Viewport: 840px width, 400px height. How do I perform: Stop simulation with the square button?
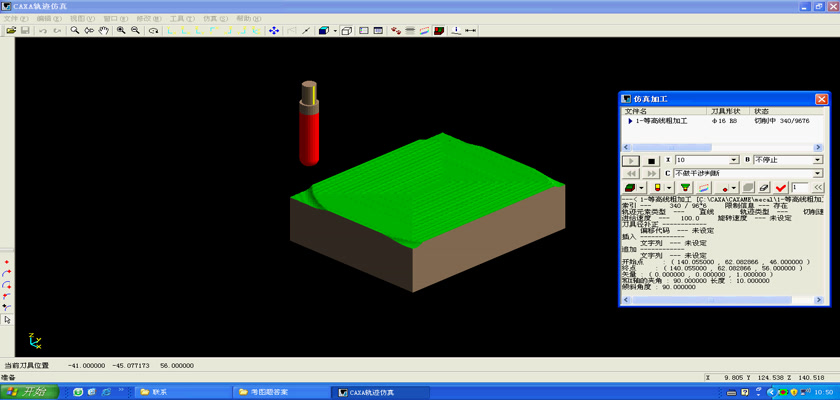coord(651,161)
